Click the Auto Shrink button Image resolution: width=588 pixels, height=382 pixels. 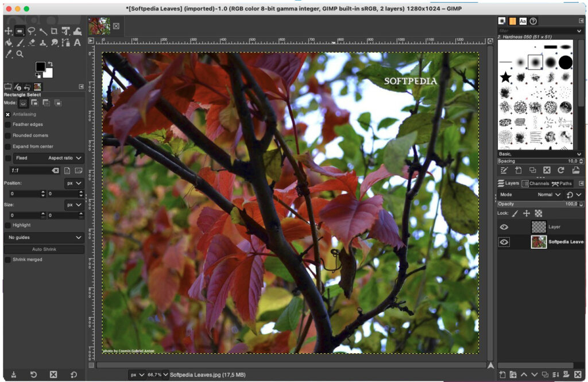(44, 249)
